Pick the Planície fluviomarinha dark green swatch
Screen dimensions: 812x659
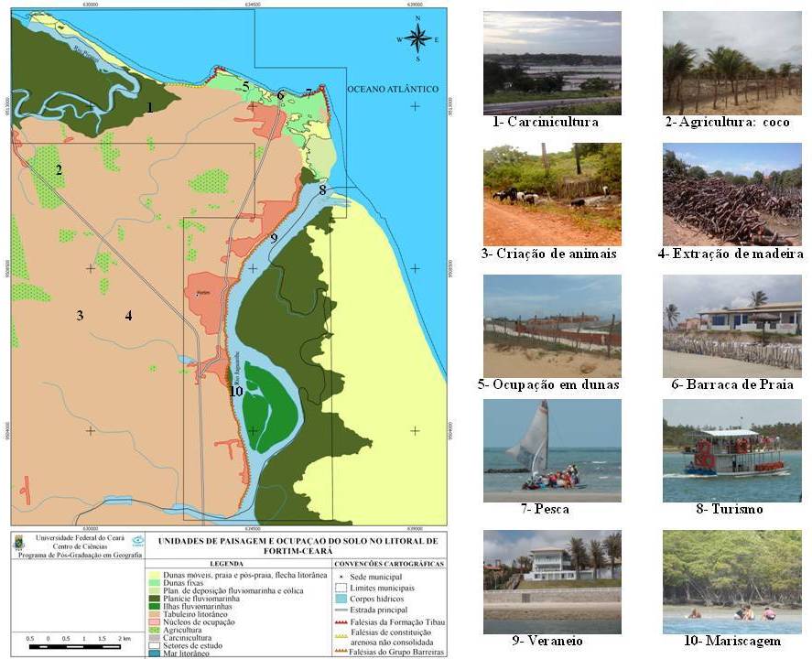154,598
